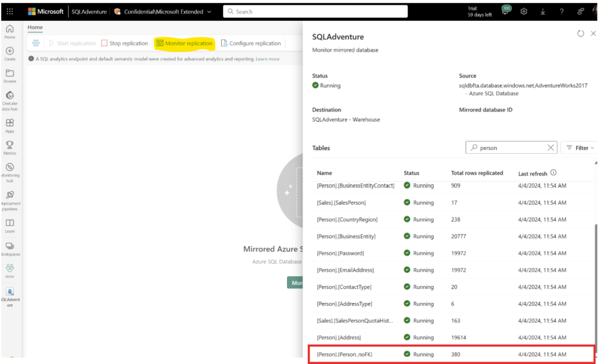The image size is (606, 364).
Task: Open the settings gear in the top bar
Action: (x=524, y=12)
